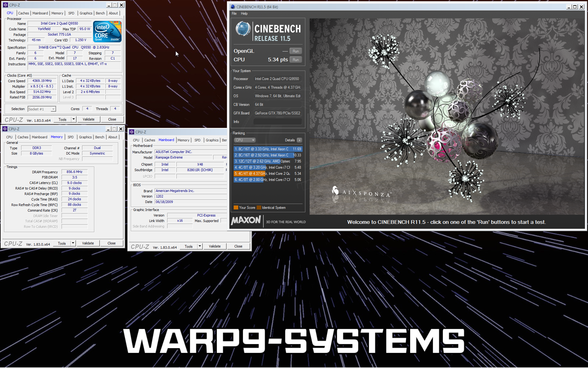This screenshot has width=588, height=368.
Task: Click Tools button in Memory CPU-Z window
Action: [62, 243]
